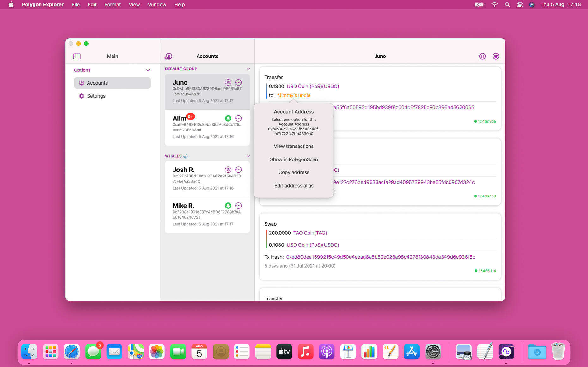Choose Copy address from the popup

(x=293, y=172)
